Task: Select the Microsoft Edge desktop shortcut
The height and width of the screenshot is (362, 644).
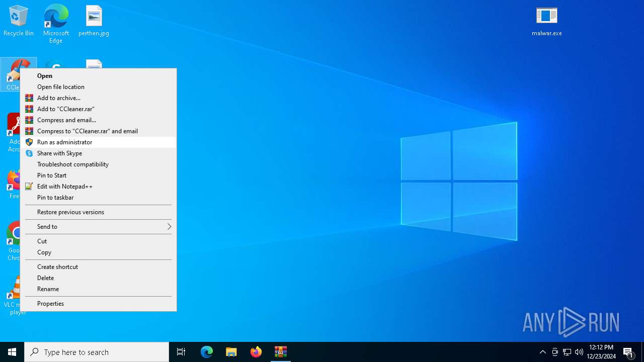Action: point(56,23)
